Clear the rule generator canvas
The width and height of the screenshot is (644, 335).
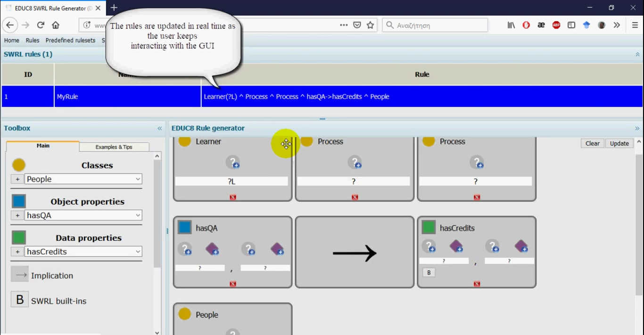click(593, 143)
